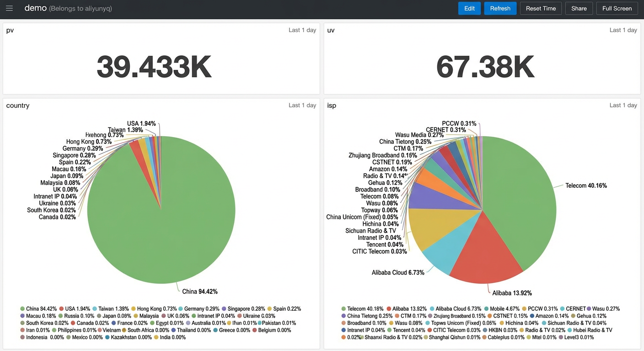Click the Wasu Media 0.27% pie label
This screenshot has height=351, width=644.
[419, 135]
